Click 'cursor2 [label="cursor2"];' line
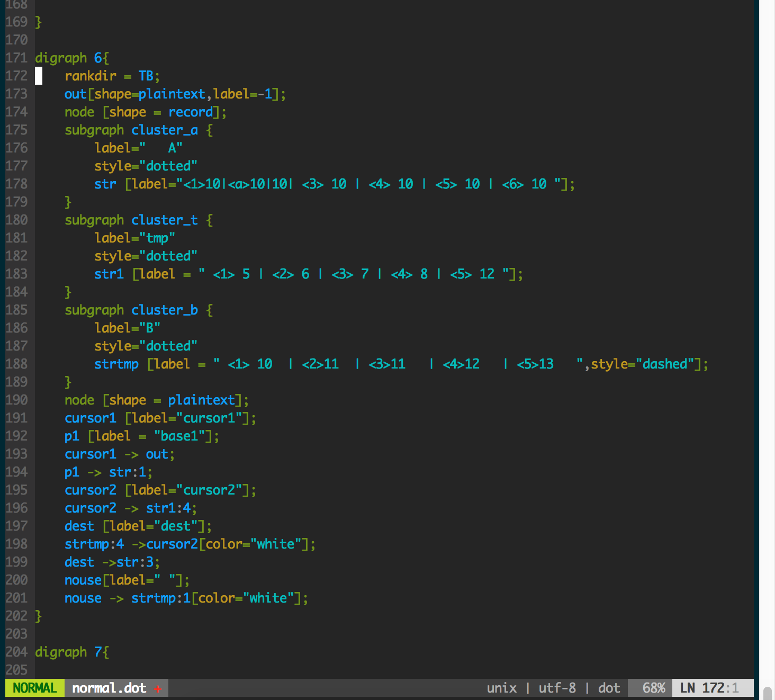Image resolution: width=775 pixels, height=700 pixels. pyautogui.click(x=160, y=490)
